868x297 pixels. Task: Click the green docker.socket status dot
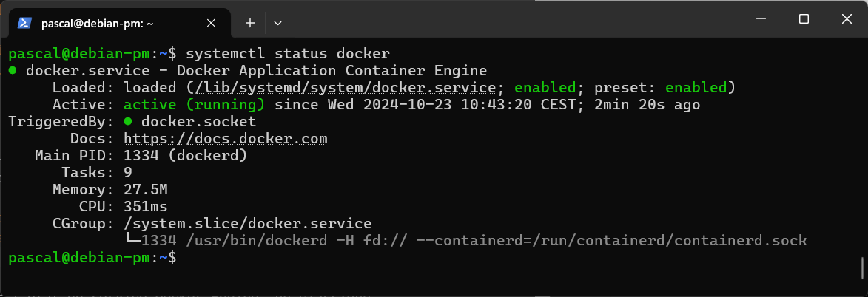[128, 122]
